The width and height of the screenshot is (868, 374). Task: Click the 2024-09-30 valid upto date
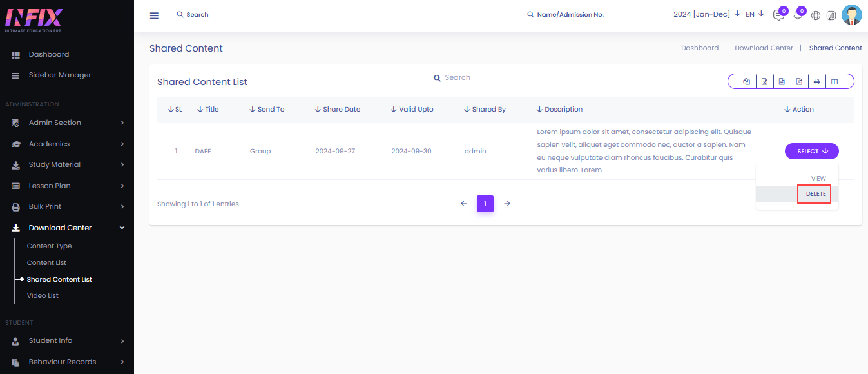pyautogui.click(x=411, y=152)
